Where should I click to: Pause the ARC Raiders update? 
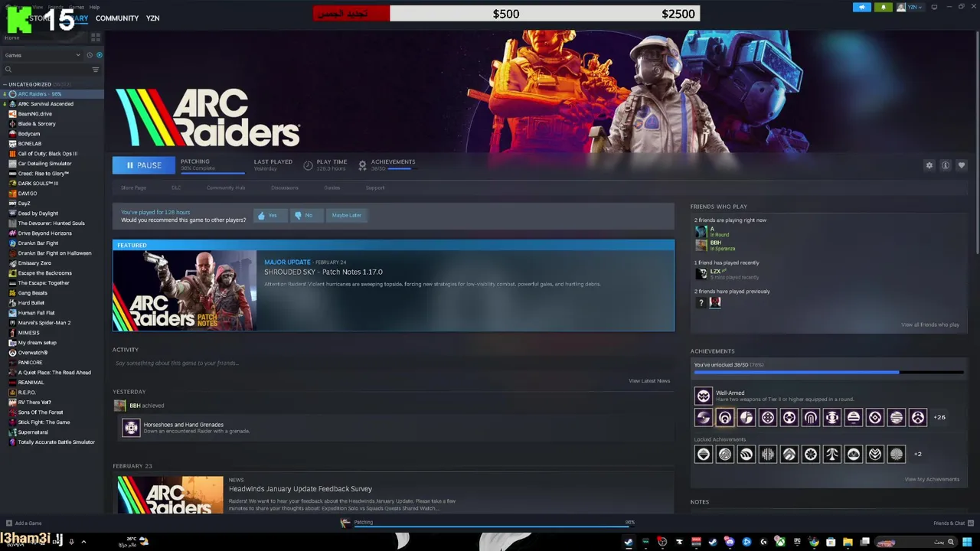coord(144,165)
